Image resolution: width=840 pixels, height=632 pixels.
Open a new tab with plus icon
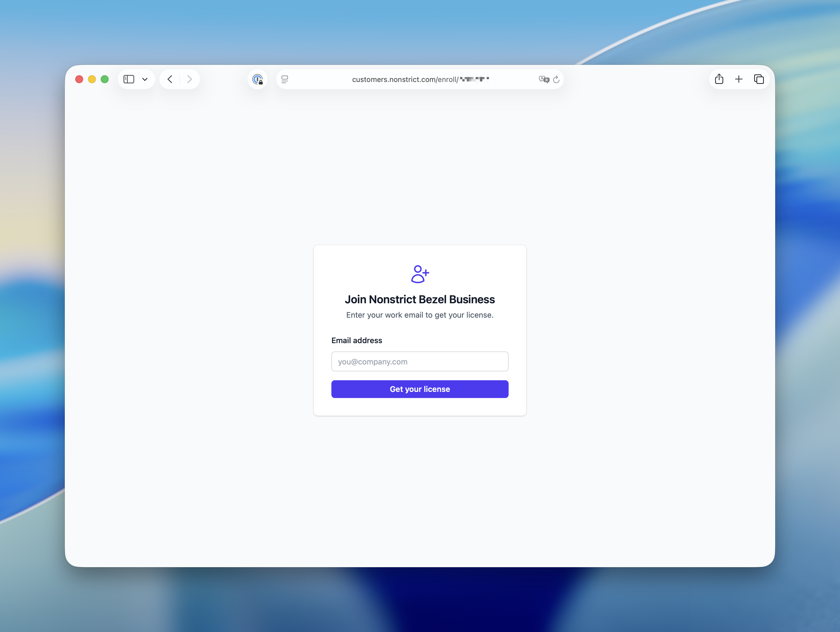coord(739,79)
